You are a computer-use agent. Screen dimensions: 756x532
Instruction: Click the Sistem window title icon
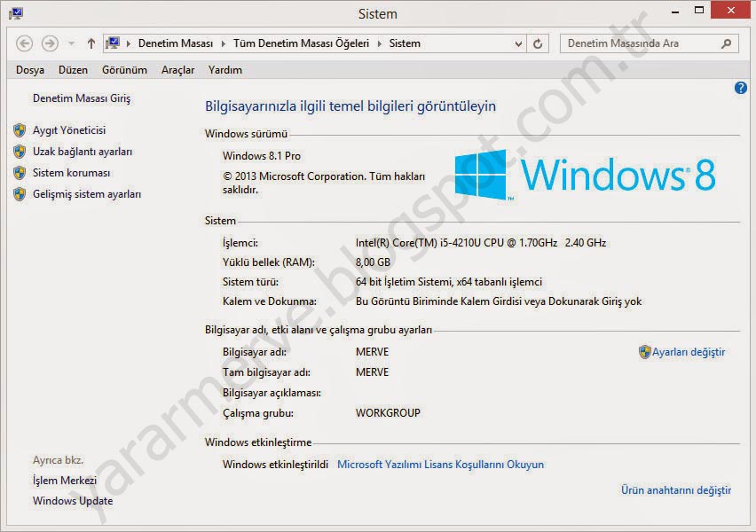[15, 13]
